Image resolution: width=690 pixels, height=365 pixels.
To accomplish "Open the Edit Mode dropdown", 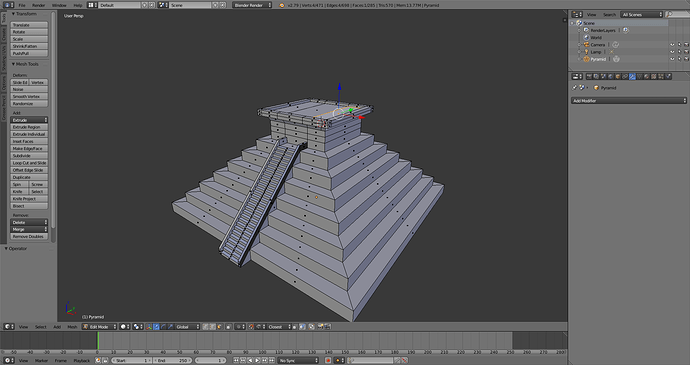I will click(x=100, y=327).
